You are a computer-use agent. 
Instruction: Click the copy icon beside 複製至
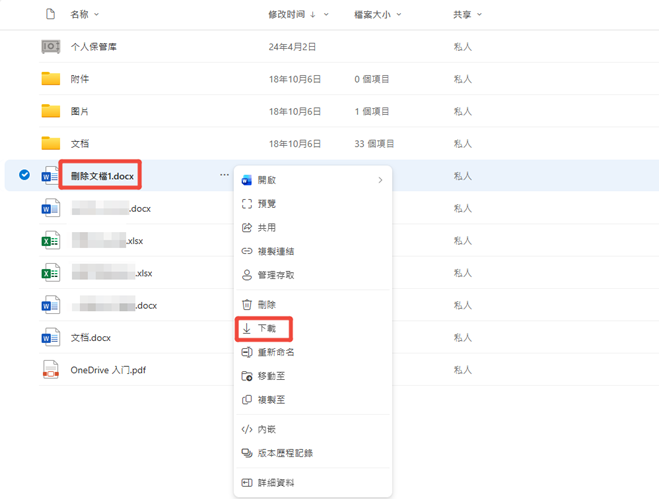pyautogui.click(x=247, y=400)
